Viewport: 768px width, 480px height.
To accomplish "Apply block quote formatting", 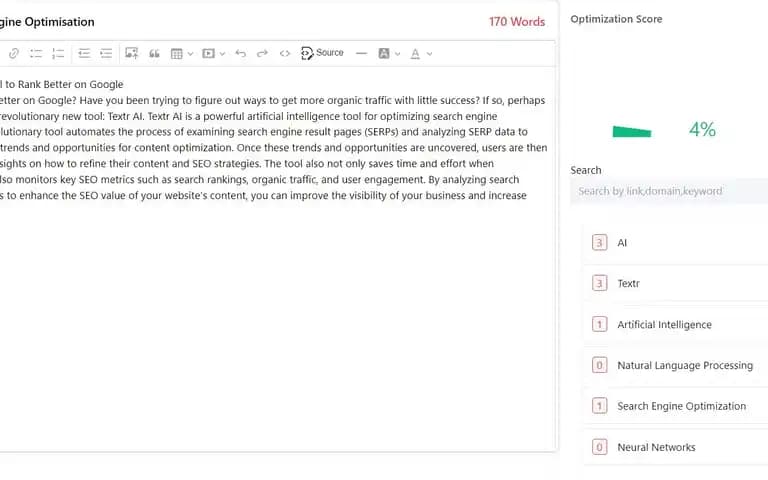I will (x=154, y=53).
